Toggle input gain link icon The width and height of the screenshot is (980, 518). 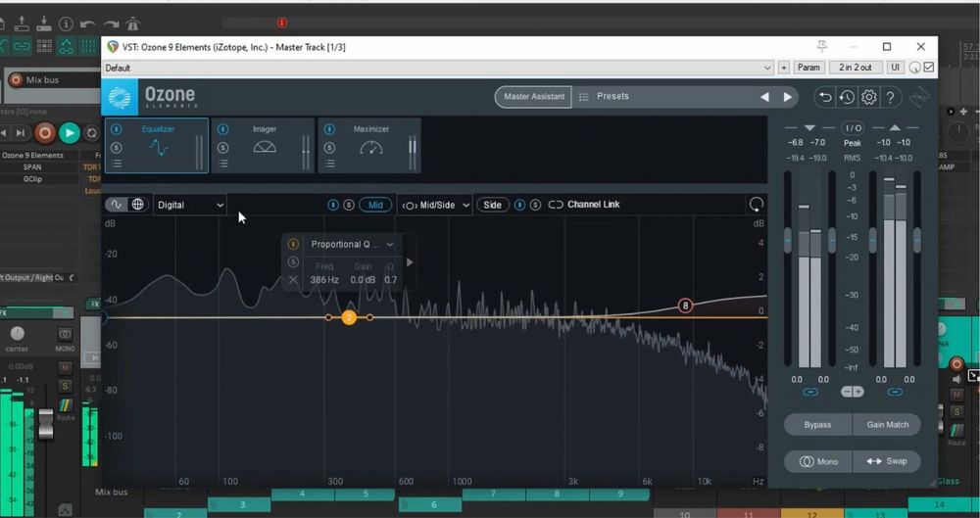(810, 392)
